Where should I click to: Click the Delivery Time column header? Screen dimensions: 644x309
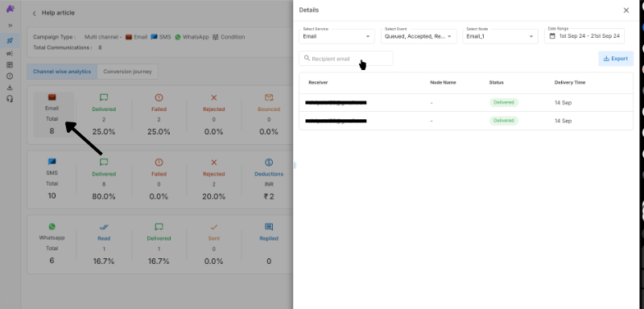(570, 83)
